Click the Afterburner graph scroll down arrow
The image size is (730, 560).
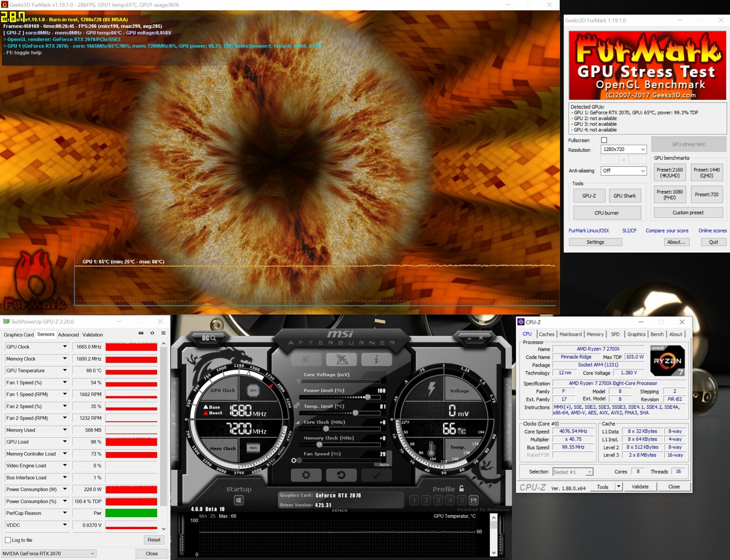tap(494, 553)
